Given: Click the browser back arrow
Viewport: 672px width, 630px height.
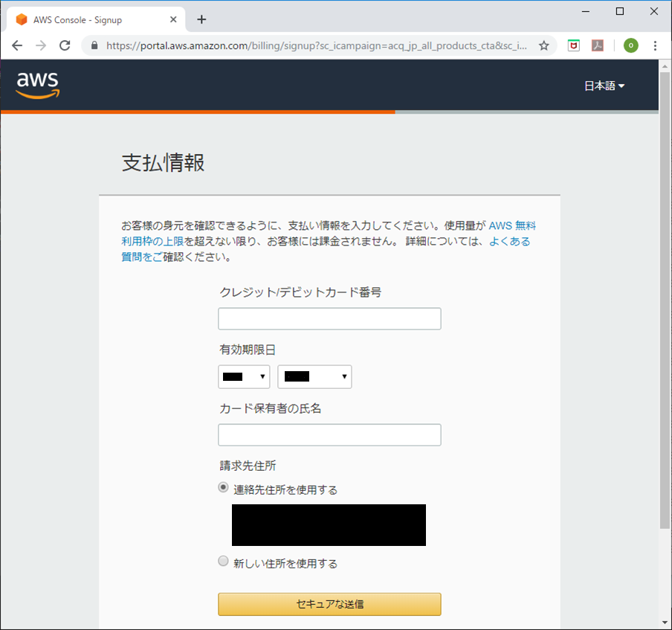Looking at the screenshot, I should coord(17,45).
